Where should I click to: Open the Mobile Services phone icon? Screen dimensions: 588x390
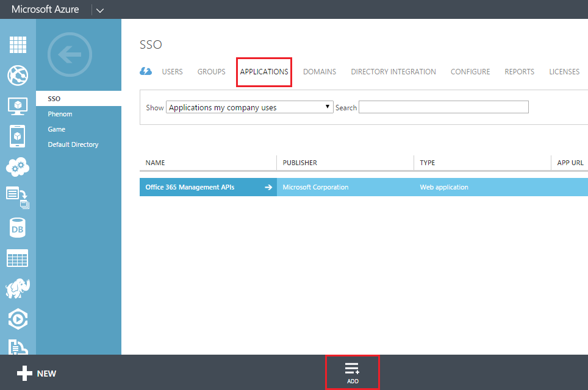(x=18, y=136)
